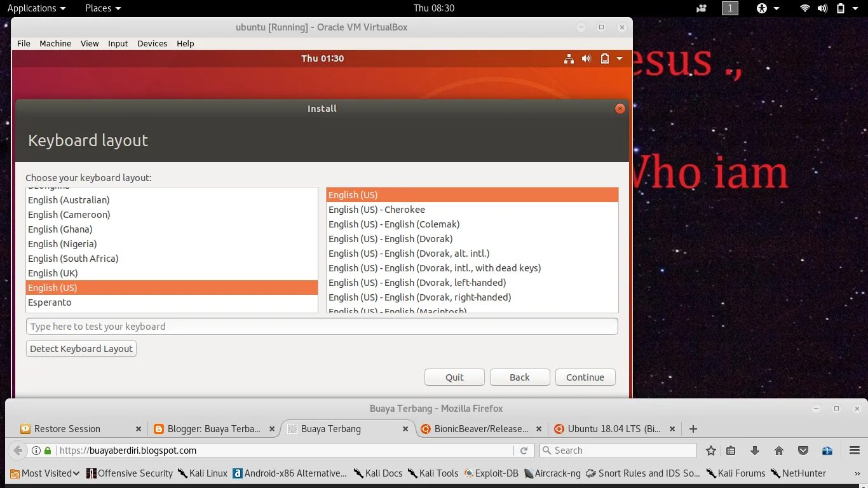
Task: Click the Back button in installer
Action: [x=519, y=377]
